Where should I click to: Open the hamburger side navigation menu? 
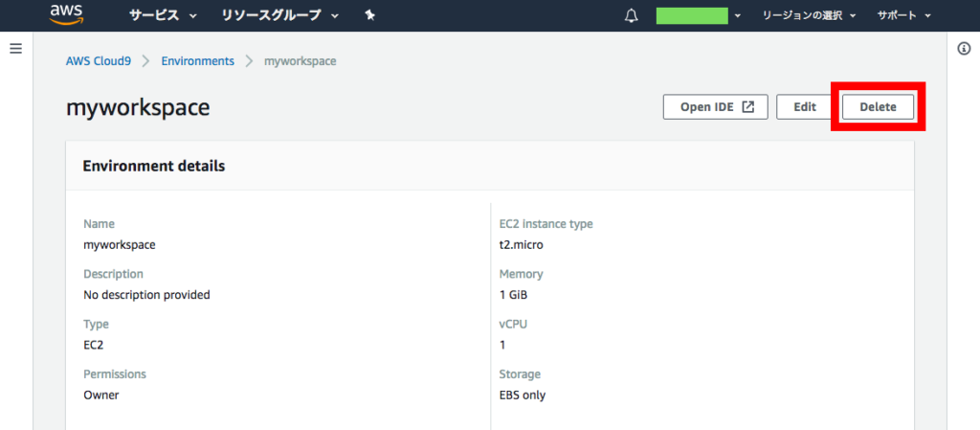pos(16,48)
